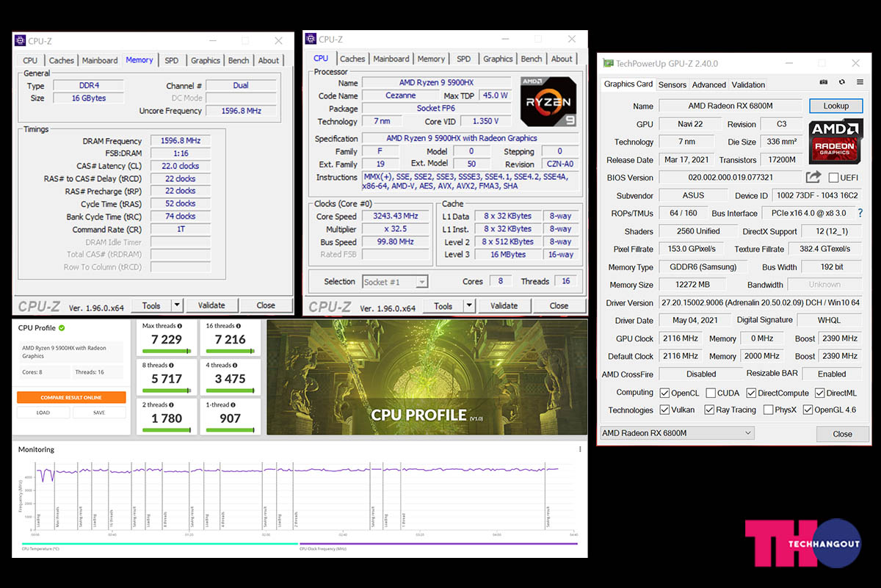The image size is (881, 588).
Task: Click the BIOS export share icon
Action: pyautogui.click(x=813, y=177)
